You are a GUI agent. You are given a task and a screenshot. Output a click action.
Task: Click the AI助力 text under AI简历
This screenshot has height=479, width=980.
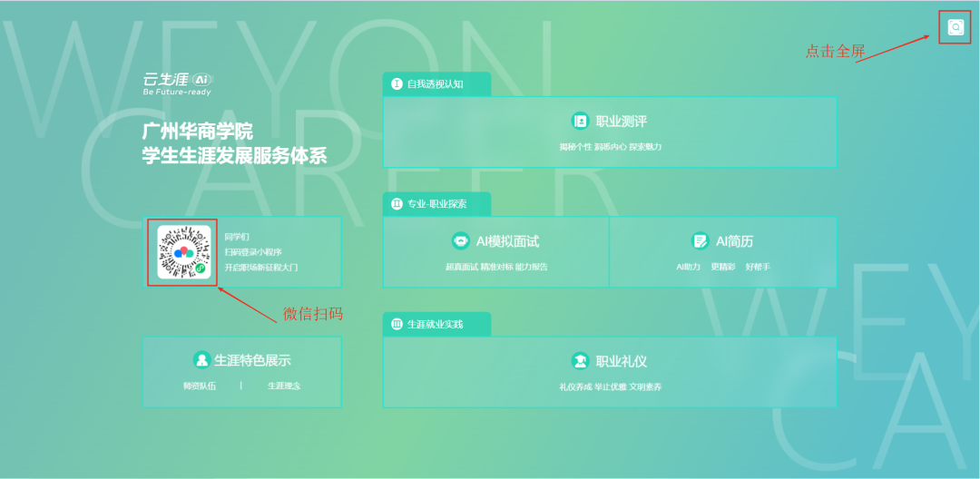(x=688, y=267)
